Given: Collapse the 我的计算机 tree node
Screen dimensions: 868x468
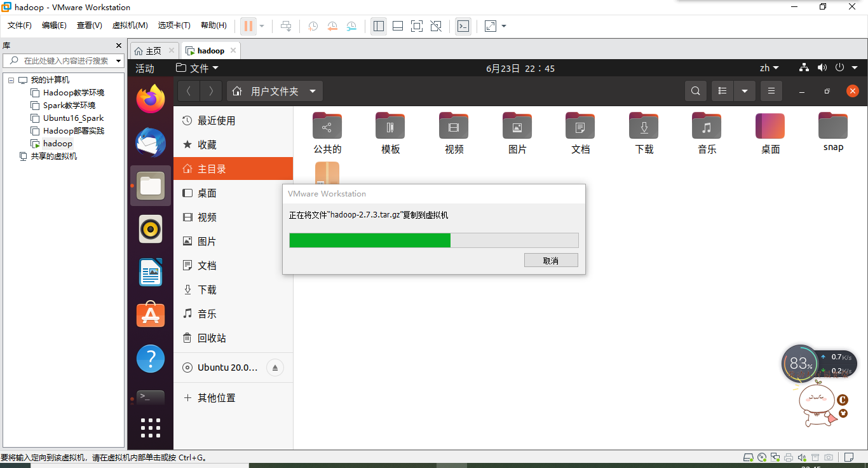Looking at the screenshot, I should pyautogui.click(x=11, y=80).
